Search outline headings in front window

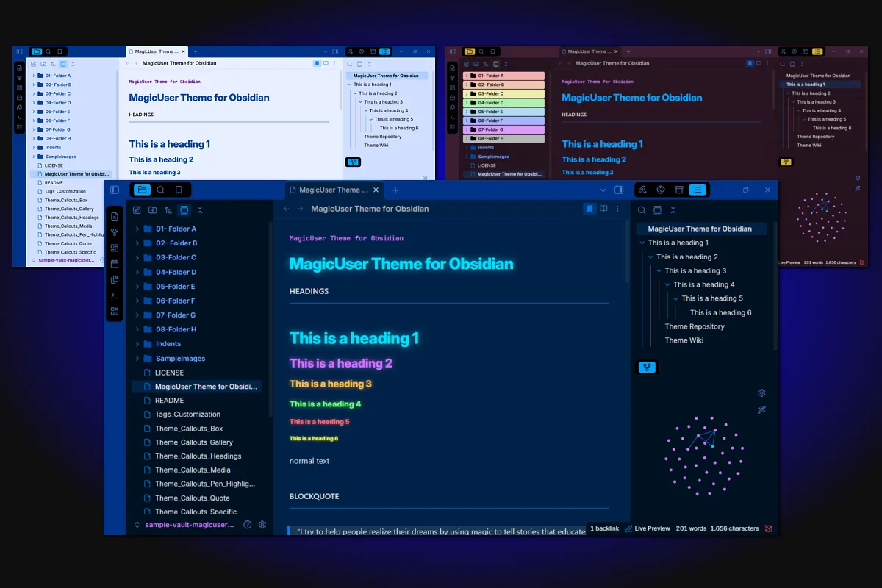642,210
